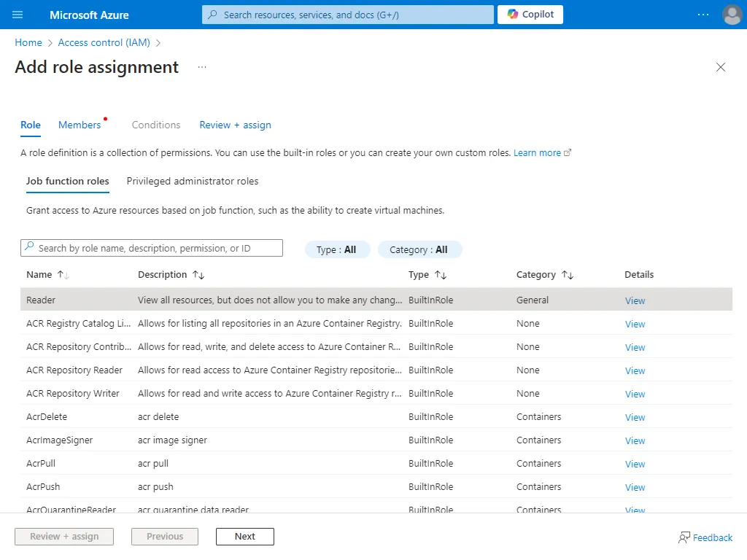View details of AcrPull role
The width and height of the screenshot is (747, 560).
635,464
